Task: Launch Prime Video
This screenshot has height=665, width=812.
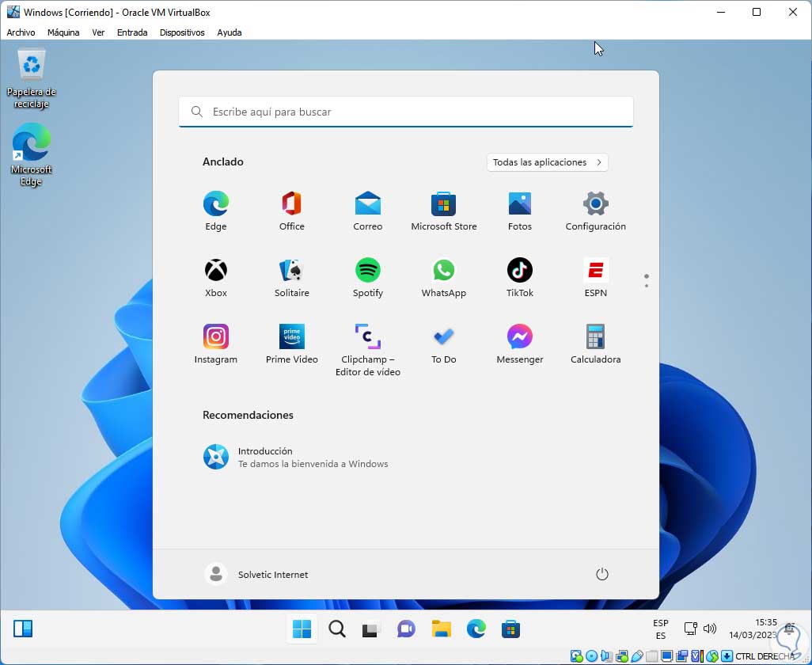Action: [x=291, y=344]
